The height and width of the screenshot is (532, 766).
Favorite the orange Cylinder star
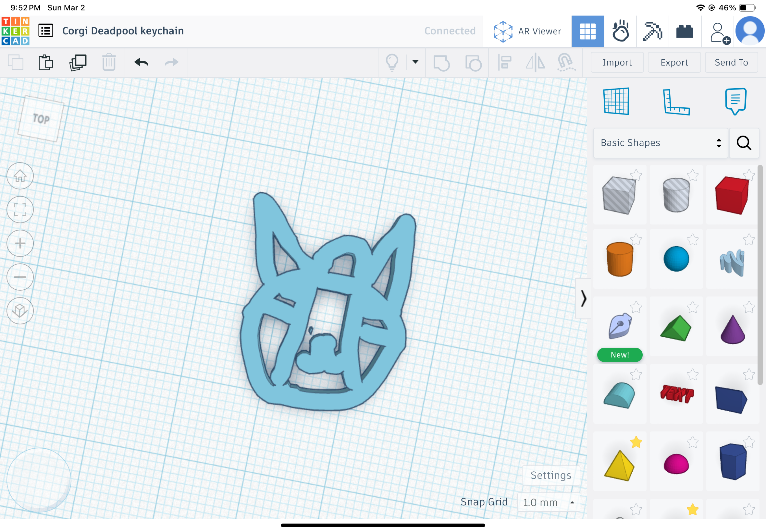pos(636,239)
